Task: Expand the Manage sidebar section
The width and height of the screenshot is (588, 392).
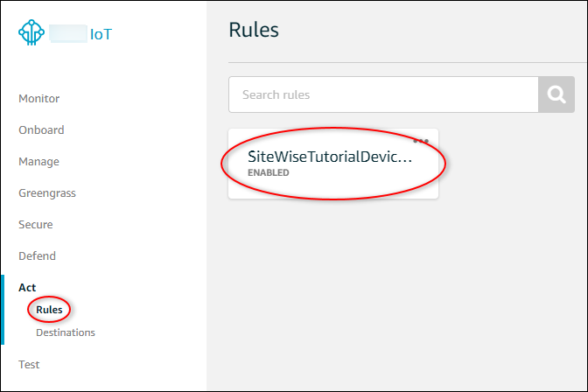Action: pyautogui.click(x=38, y=162)
